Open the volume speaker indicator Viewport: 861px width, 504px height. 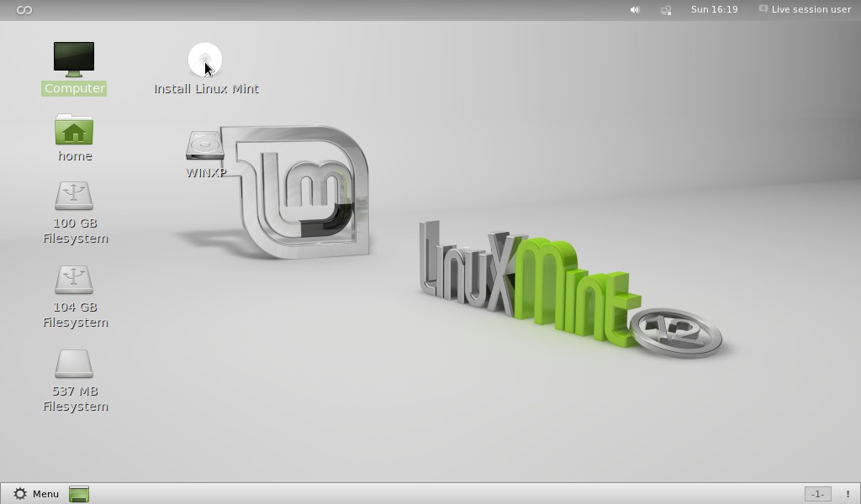(635, 10)
